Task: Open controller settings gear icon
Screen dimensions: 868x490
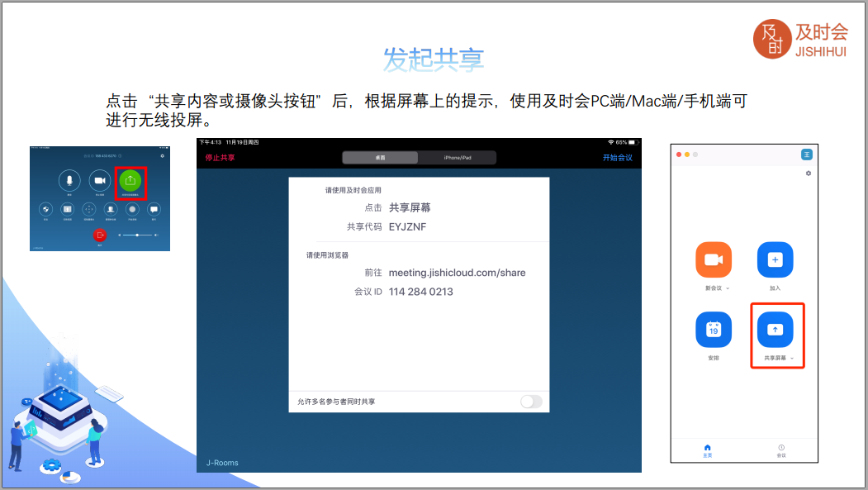Action: coord(162,156)
